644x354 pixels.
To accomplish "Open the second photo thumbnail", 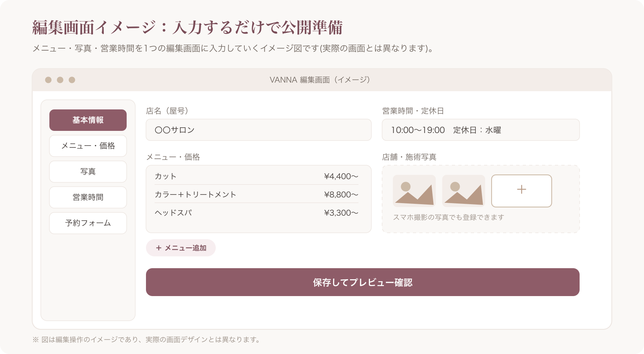I will [x=464, y=191].
